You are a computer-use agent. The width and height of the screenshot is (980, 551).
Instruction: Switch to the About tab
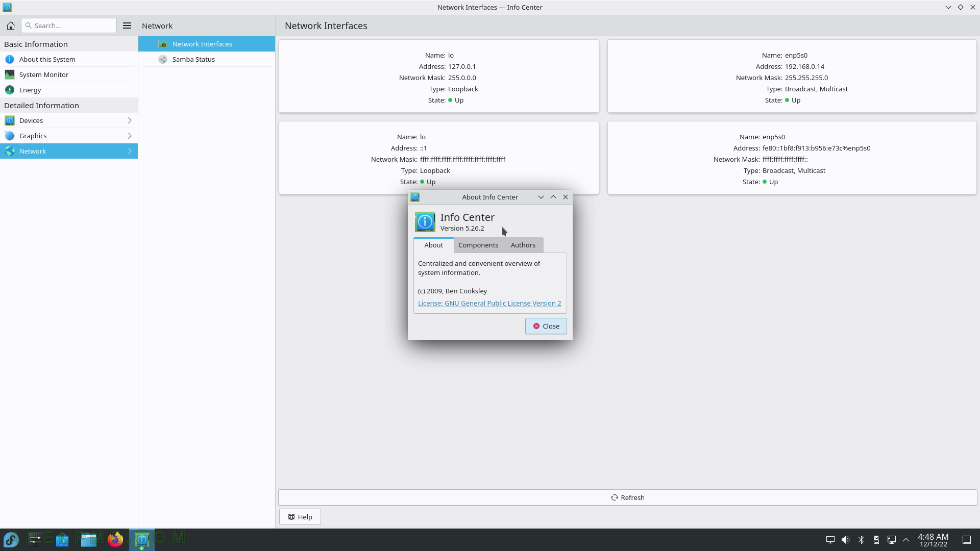(x=433, y=245)
